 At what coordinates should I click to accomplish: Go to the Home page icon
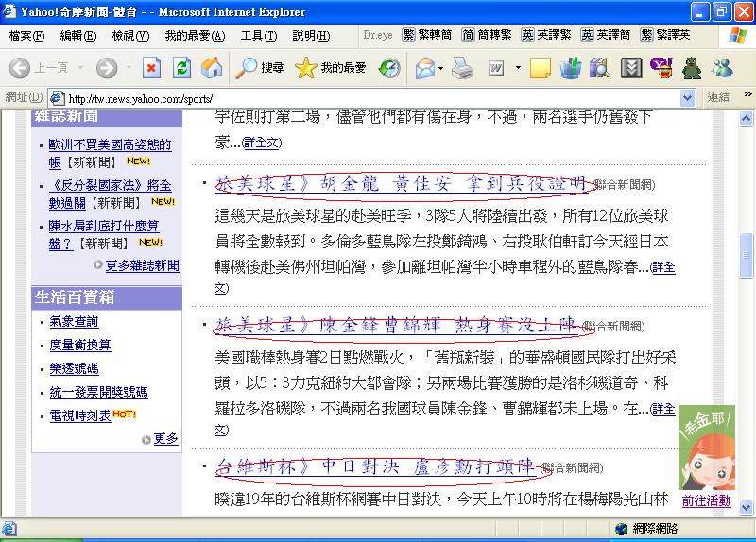pyautogui.click(x=212, y=68)
